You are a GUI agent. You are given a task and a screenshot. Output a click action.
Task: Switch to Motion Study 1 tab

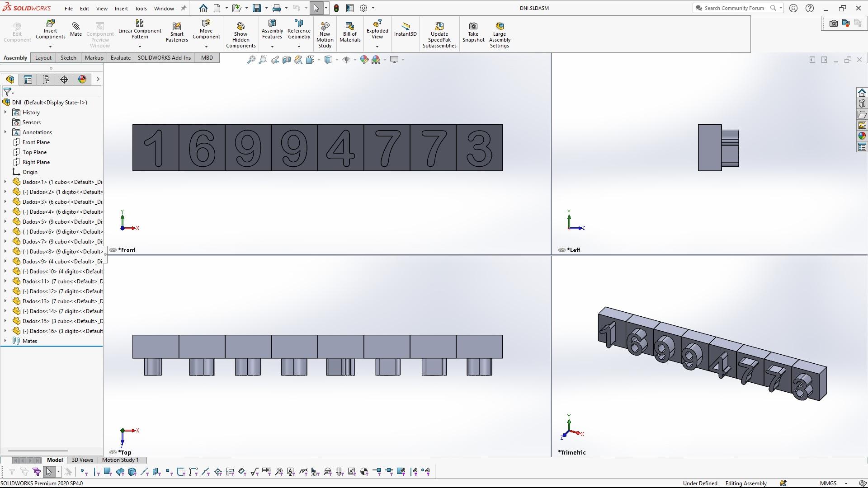(x=120, y=460)
